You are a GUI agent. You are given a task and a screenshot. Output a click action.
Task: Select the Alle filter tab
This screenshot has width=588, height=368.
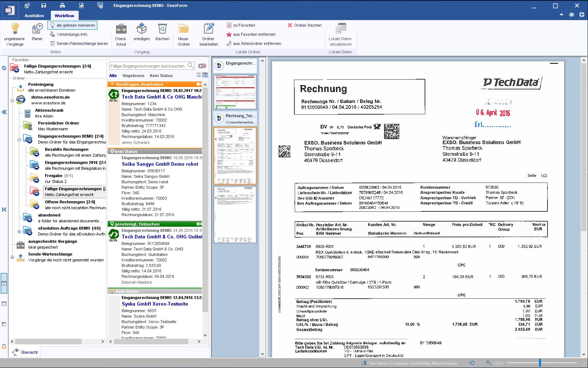click(x=113, y=76)
